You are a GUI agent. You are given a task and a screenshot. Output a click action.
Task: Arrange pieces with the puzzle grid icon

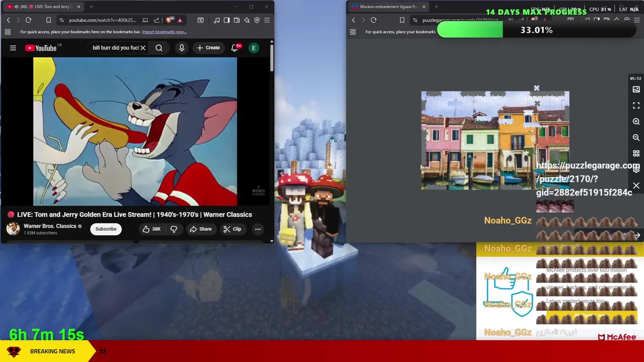pyautogui.click(x=636, y=153)
